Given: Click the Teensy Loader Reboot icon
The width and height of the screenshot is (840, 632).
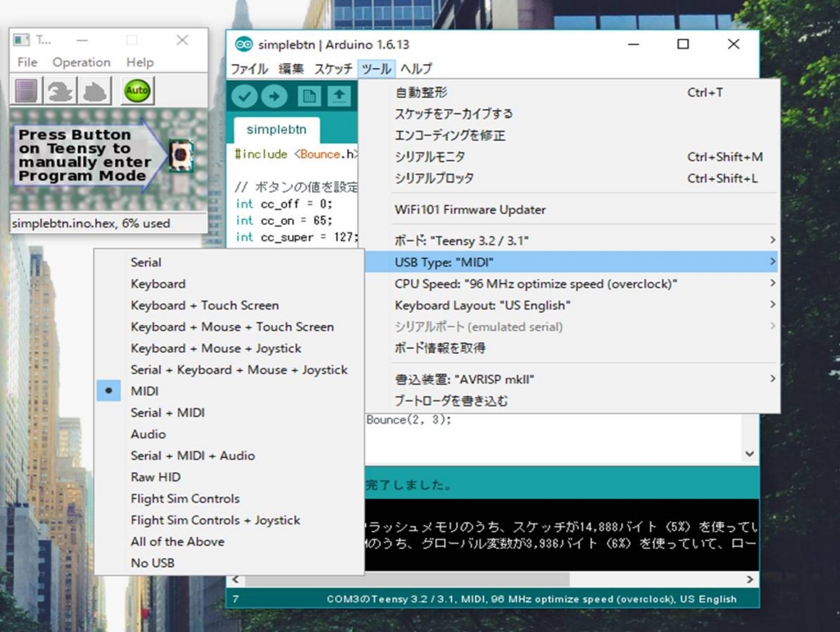Looking at the screenshot, I should pos(95,90).
